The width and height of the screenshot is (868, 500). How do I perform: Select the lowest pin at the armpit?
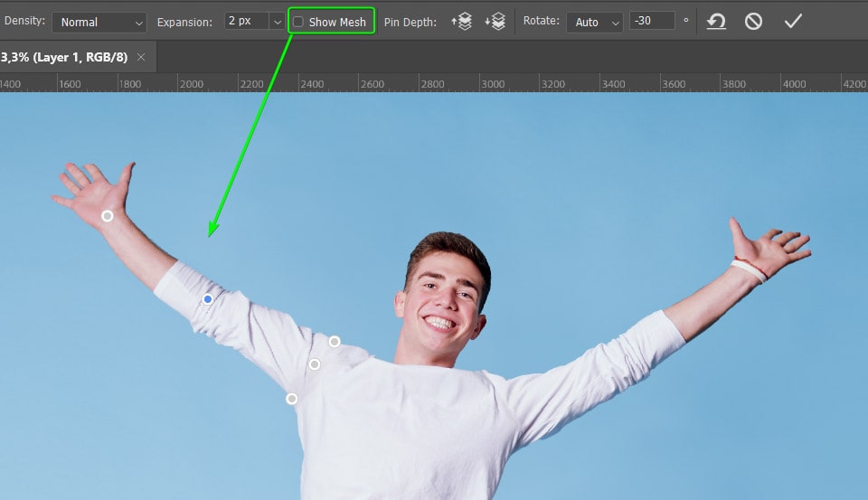[x=292, y=399]
